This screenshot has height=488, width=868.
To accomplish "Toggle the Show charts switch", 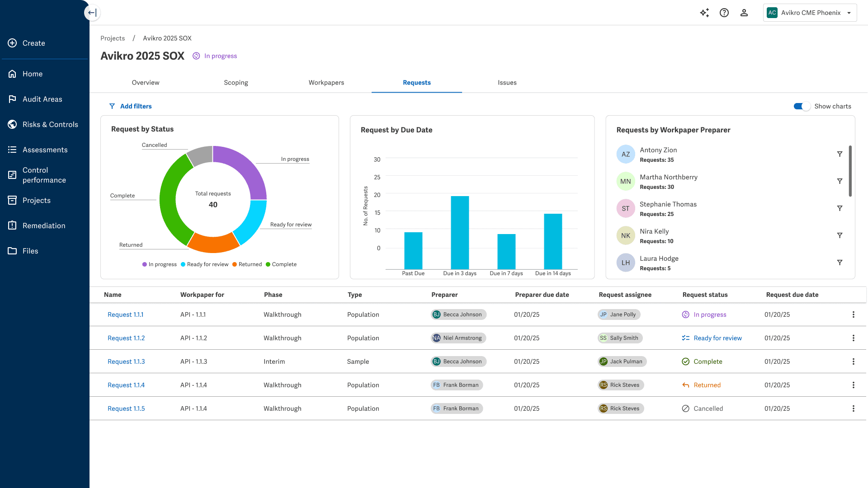I will click(x=802, y=106).
